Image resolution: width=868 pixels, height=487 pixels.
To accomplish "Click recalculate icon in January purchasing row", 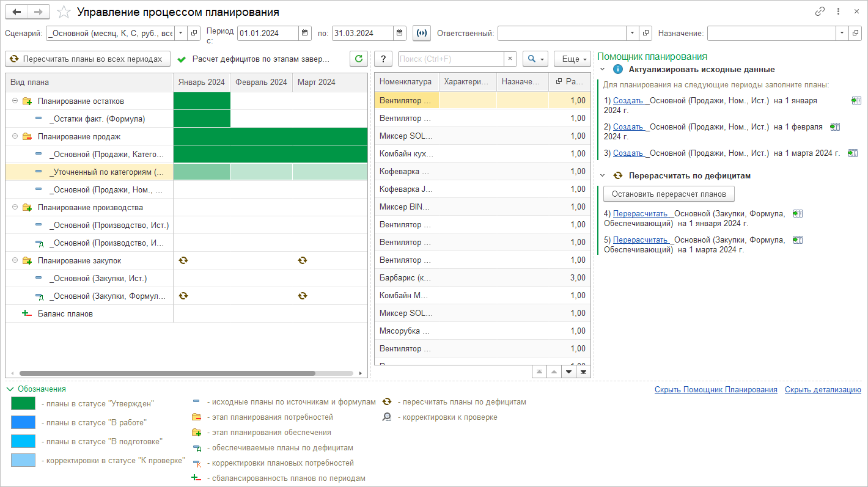I will (183, 260).
